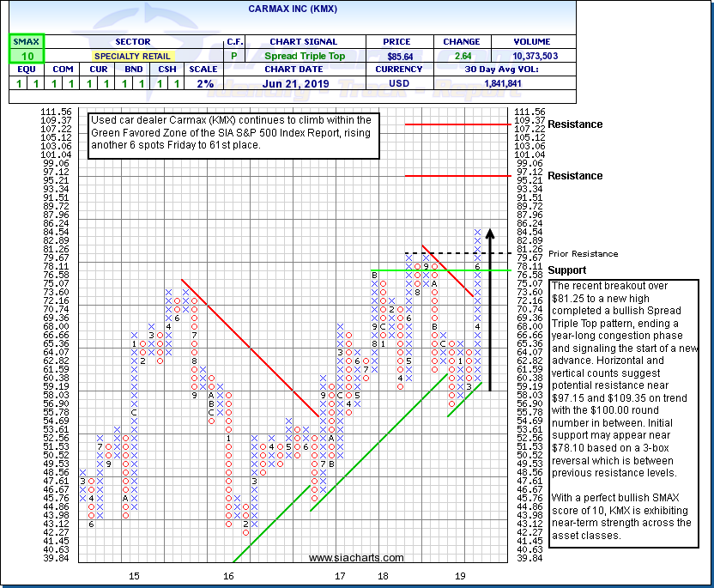Click the used car dealer Carmax note box
This screenshot has height=588, width=714.
[234, 133]
